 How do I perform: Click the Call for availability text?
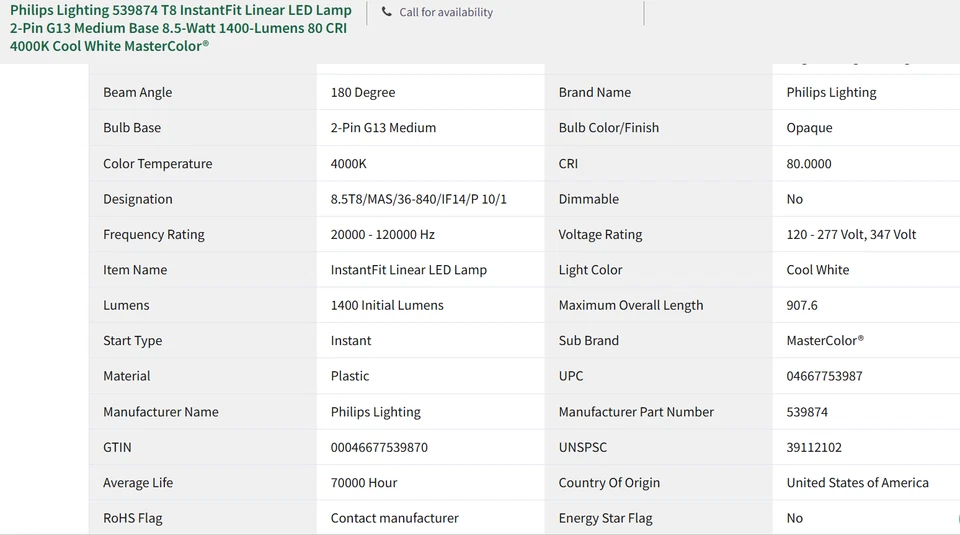(x=446, y=12)
